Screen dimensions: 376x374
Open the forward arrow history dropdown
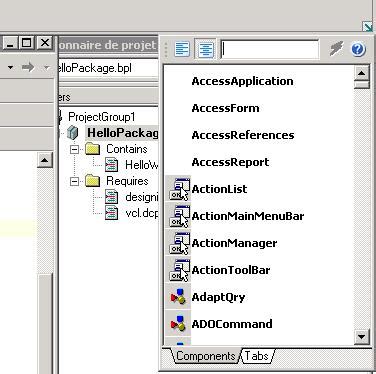click(x=46, y=68)
